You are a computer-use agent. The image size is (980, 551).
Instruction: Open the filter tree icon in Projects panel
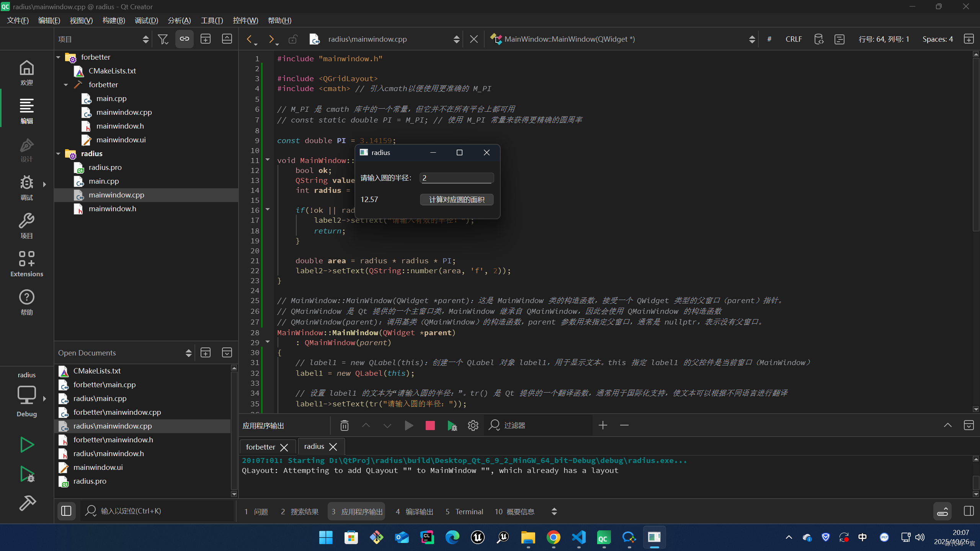[163, 39]
